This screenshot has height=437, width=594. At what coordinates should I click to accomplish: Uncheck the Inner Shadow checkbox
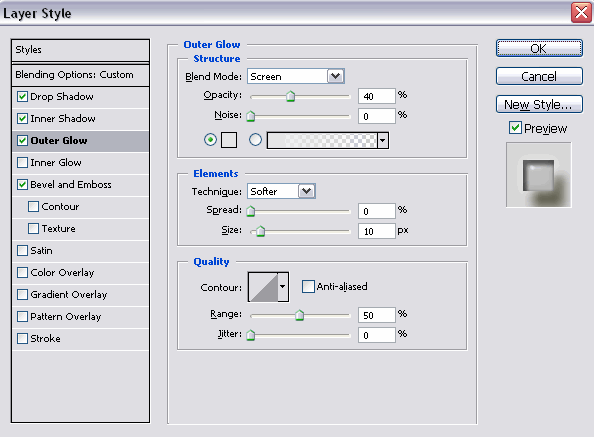coord(22,119)
